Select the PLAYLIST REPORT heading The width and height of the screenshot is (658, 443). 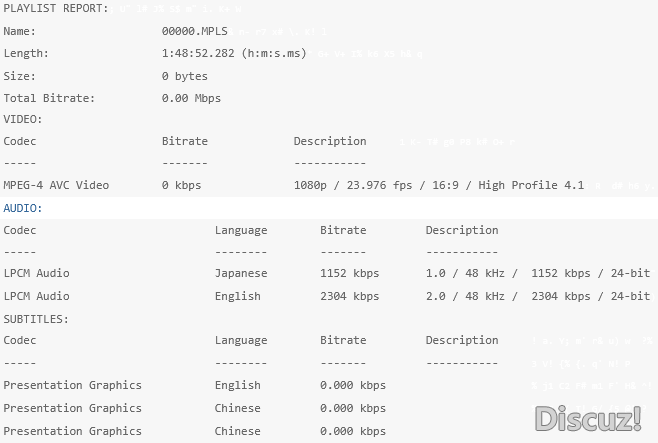coord(56,9)
